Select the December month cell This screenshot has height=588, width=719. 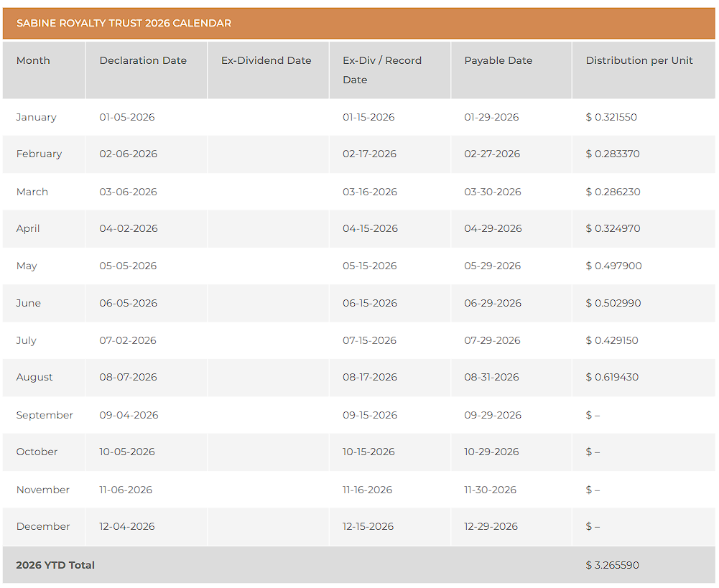43,526
